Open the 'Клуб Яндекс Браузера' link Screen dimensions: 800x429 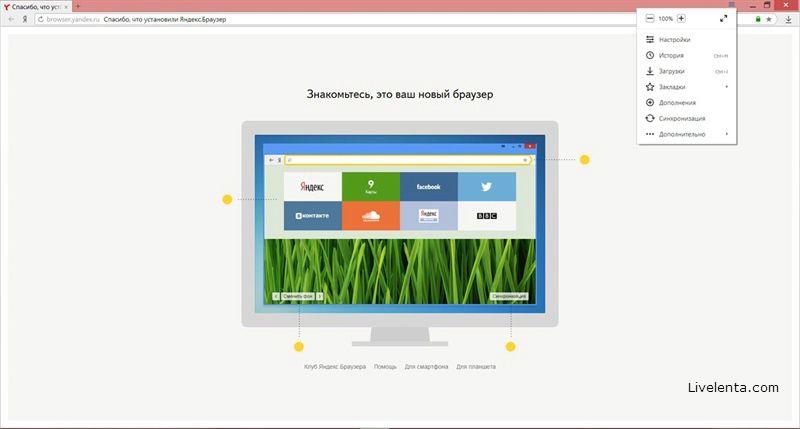(335, 366)
